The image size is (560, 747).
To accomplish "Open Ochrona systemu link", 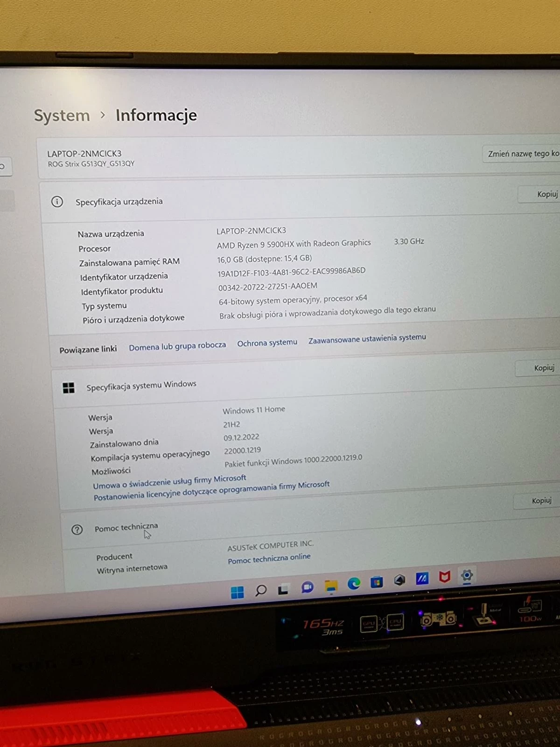I will (x=267, y=343).
